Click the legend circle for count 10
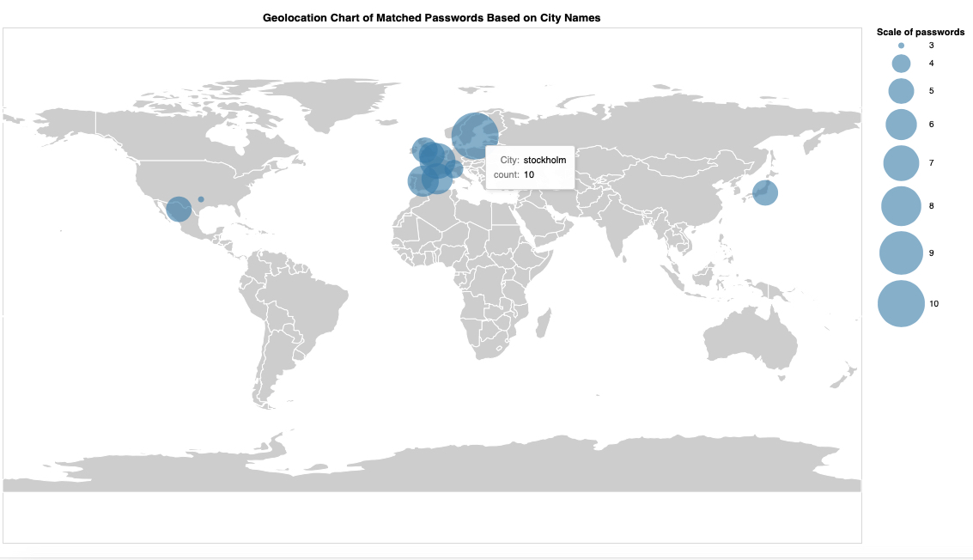 pyautogui.click(x=901, y=304)
